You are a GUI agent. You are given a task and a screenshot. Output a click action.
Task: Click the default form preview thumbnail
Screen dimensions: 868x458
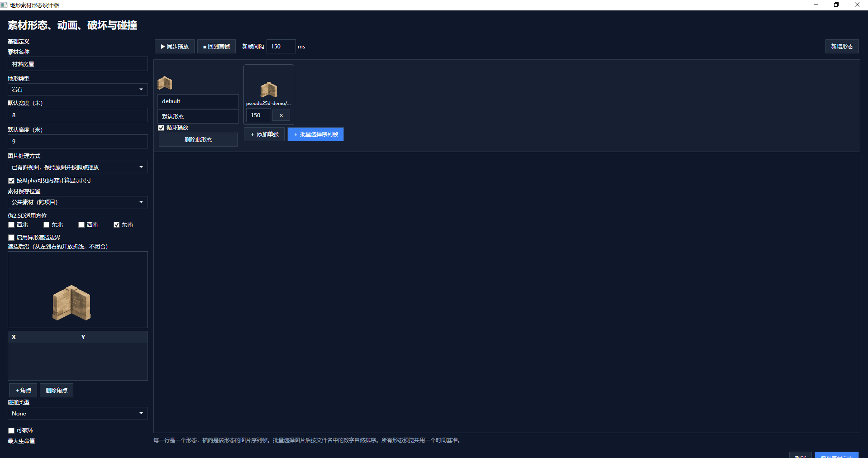coord(165,83)
